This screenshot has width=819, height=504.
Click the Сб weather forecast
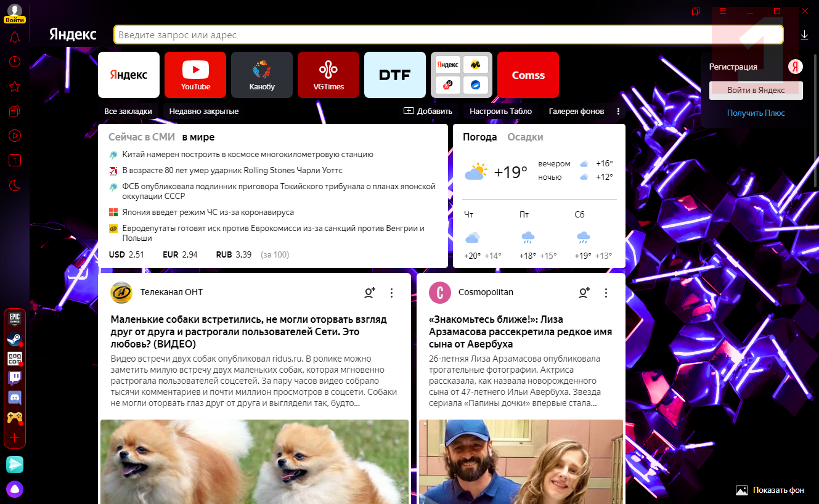click(593, 235)
